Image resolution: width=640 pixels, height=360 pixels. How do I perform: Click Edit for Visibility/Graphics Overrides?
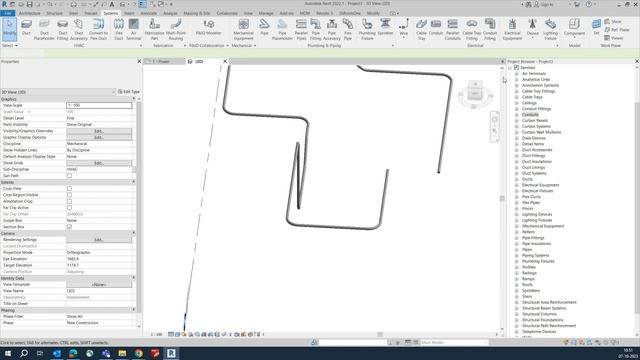pos(99,131)
